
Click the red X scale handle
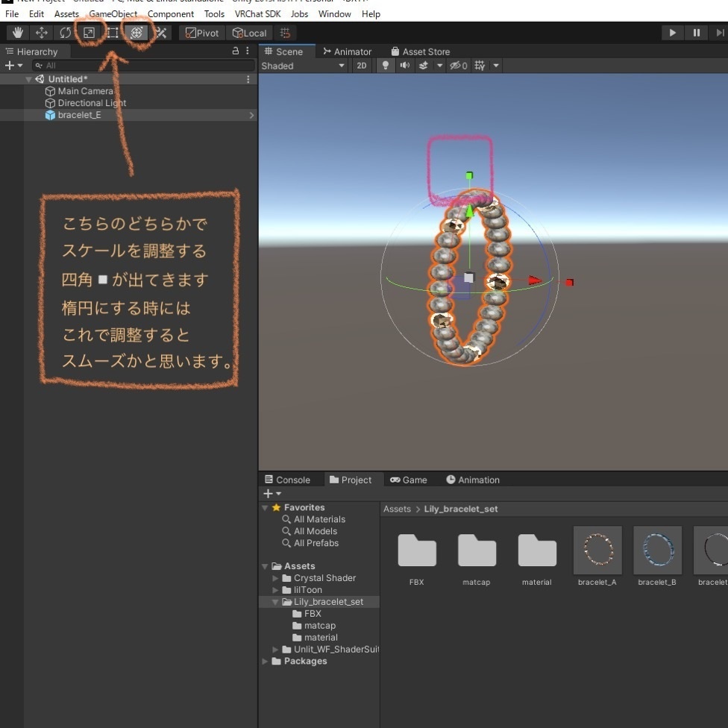point(570,282)
